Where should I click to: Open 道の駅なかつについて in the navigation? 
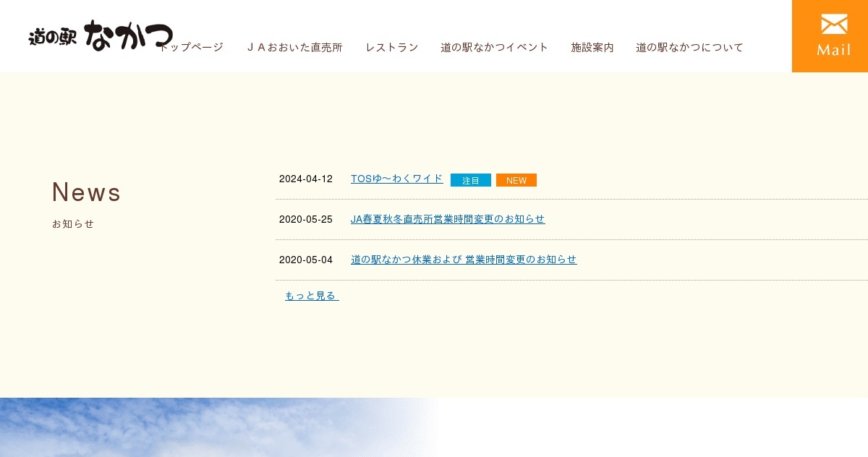[689, 48]
